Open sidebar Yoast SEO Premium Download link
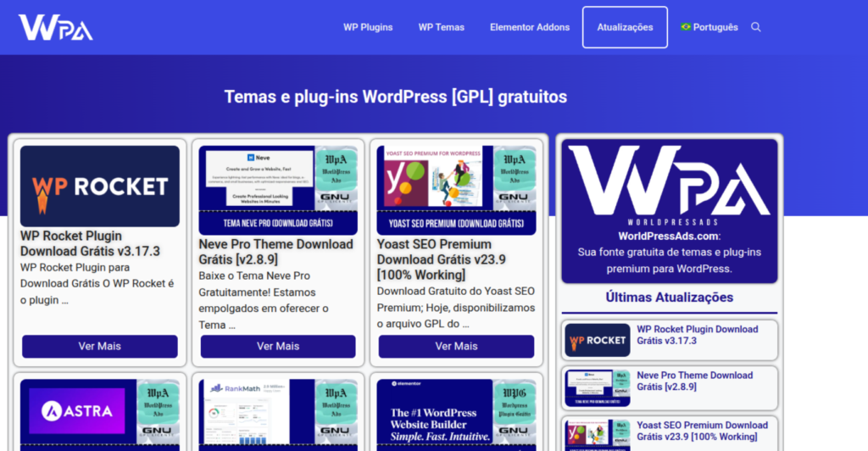 pyautogui.click(x=702, y=431)
